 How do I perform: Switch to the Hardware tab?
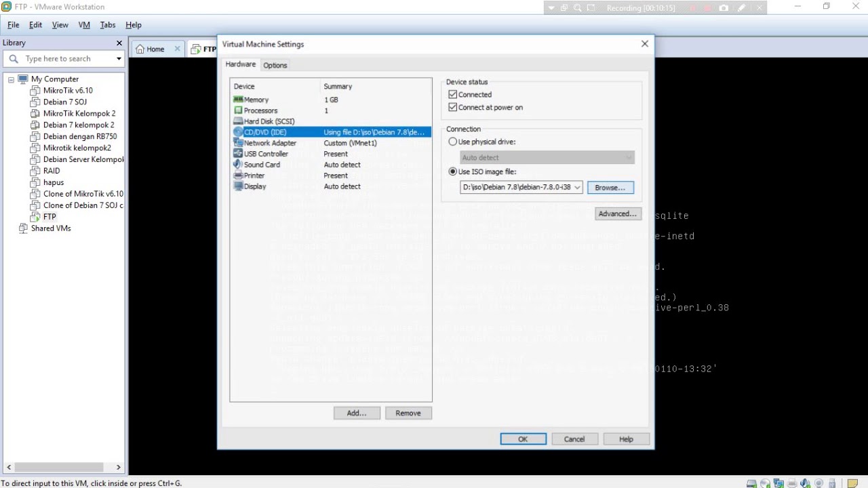pos(241,64)
